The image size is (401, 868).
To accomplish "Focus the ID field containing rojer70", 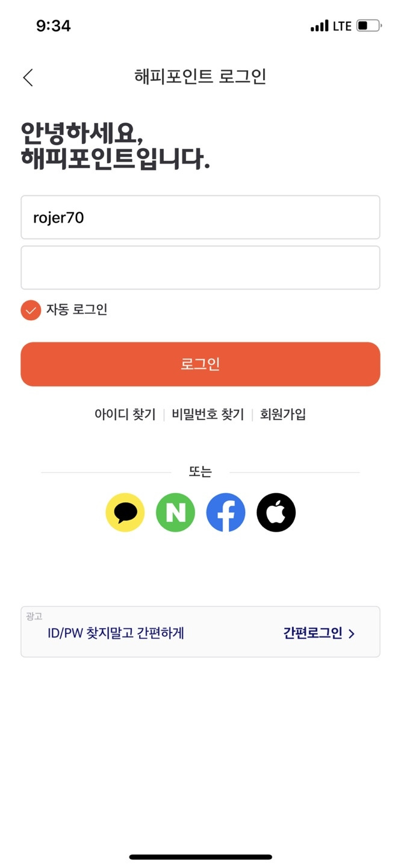I will tap(200, 217).
